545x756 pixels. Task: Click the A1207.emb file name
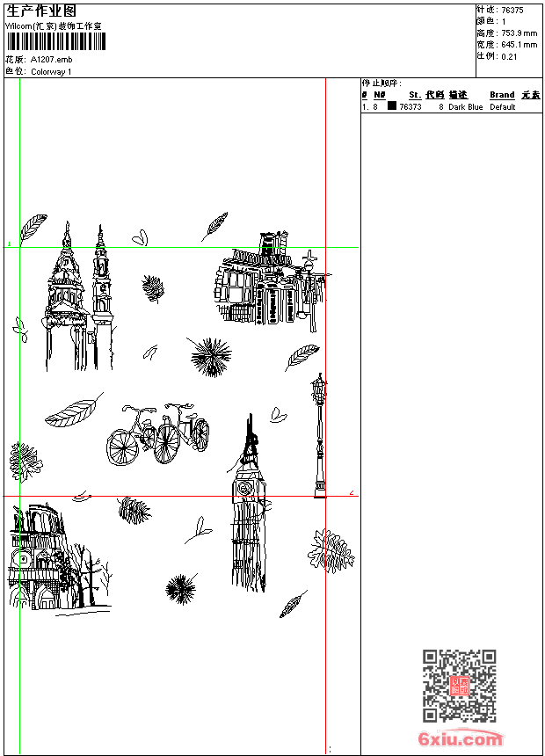(x=51, y=59)
